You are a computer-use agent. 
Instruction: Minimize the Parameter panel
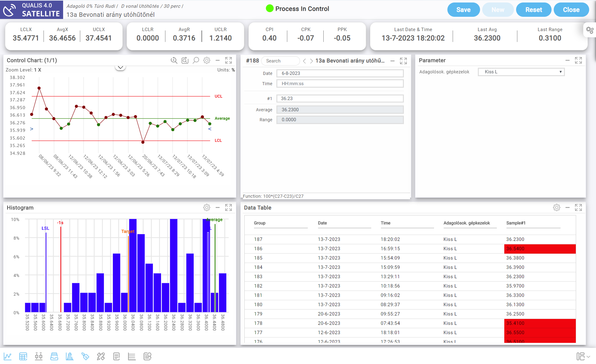(567, 60)
